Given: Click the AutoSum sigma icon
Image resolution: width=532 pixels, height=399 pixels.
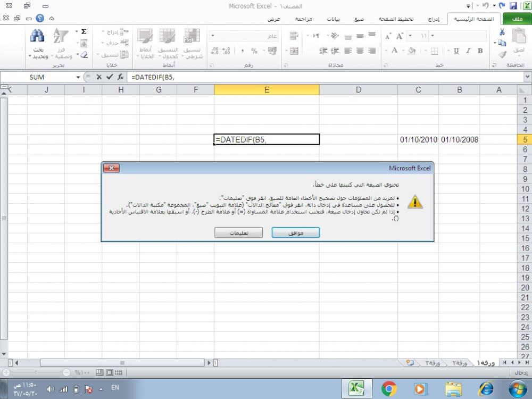Looking at the screenshot, I should tap(84, 31).
